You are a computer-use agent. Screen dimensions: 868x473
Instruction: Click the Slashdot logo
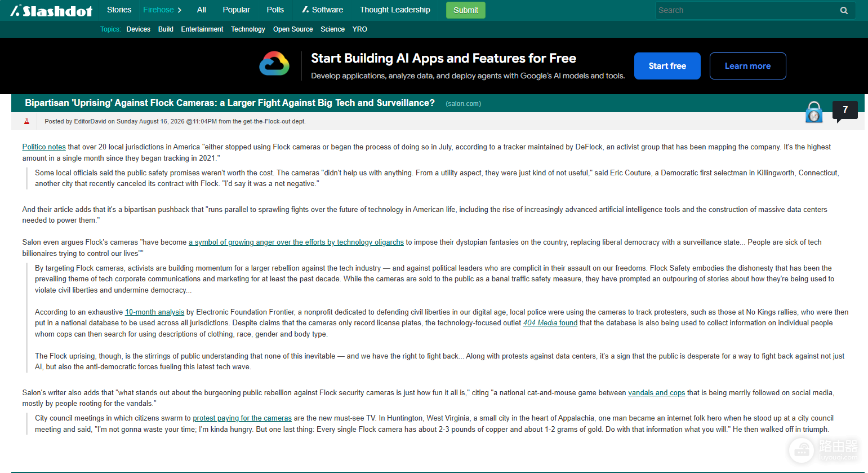click(52, 10)
